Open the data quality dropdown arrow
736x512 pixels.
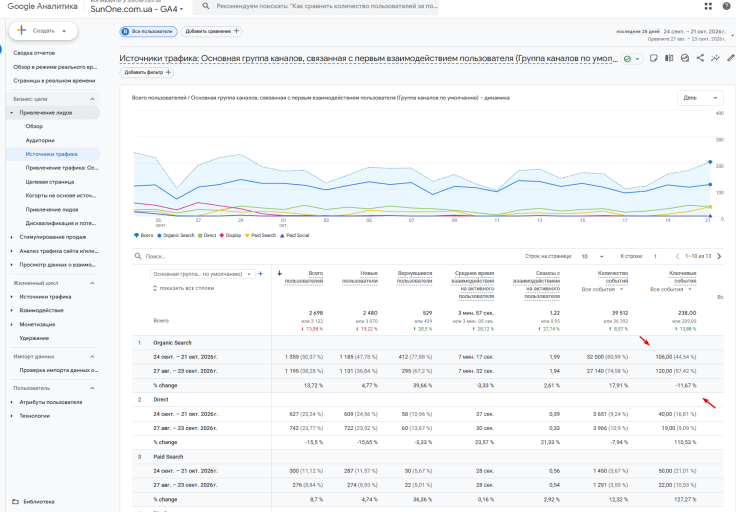click(637, 59)
